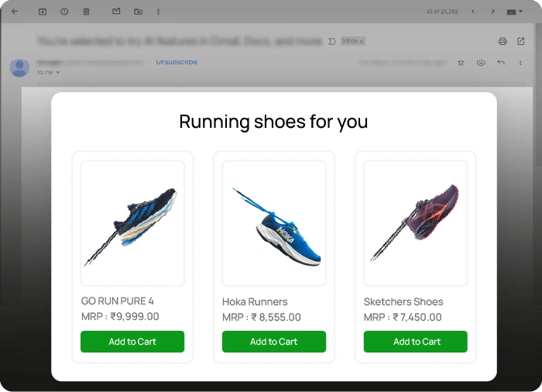Click the importance marker beside the subject

[332, 42]
